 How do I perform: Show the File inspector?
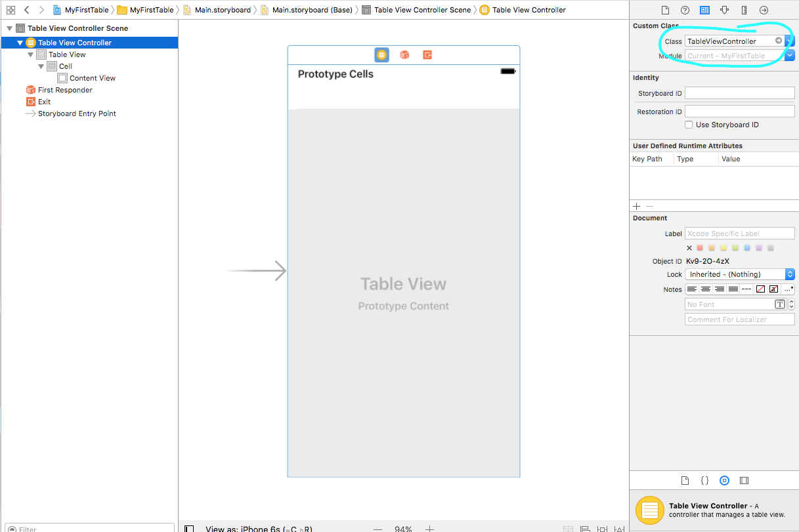665,10
